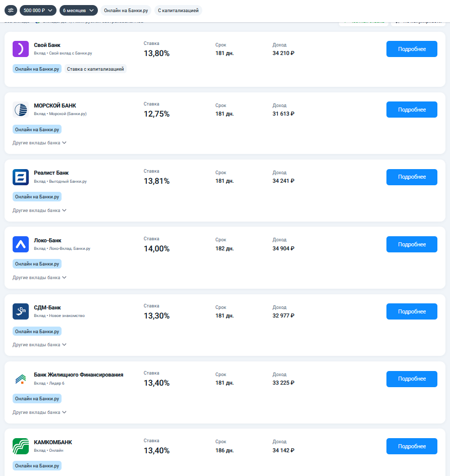Click Подробнее for Свой Банк deposit
Screen dimensions: 450x476
pos(412,49)
